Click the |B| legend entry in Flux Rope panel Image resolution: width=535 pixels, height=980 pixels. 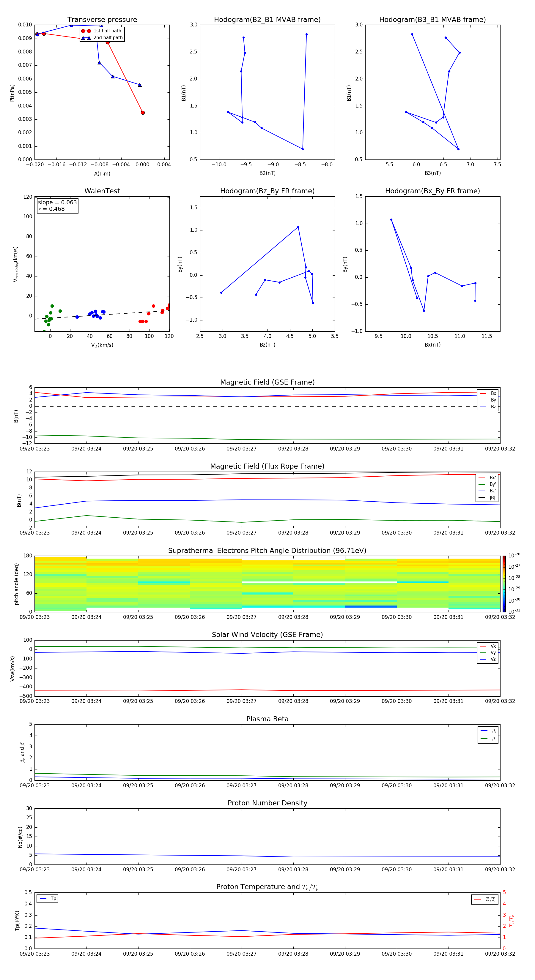coord(487,498)
